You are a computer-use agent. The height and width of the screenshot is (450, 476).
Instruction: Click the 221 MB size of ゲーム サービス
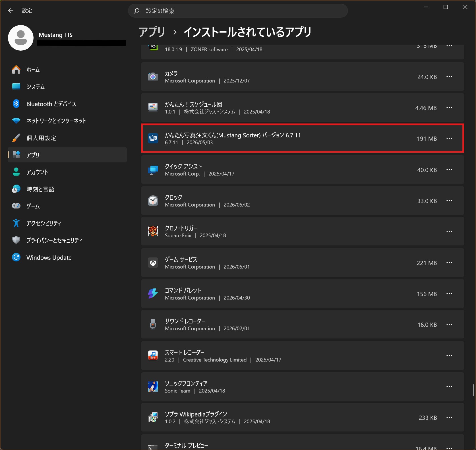pos(427,263)
